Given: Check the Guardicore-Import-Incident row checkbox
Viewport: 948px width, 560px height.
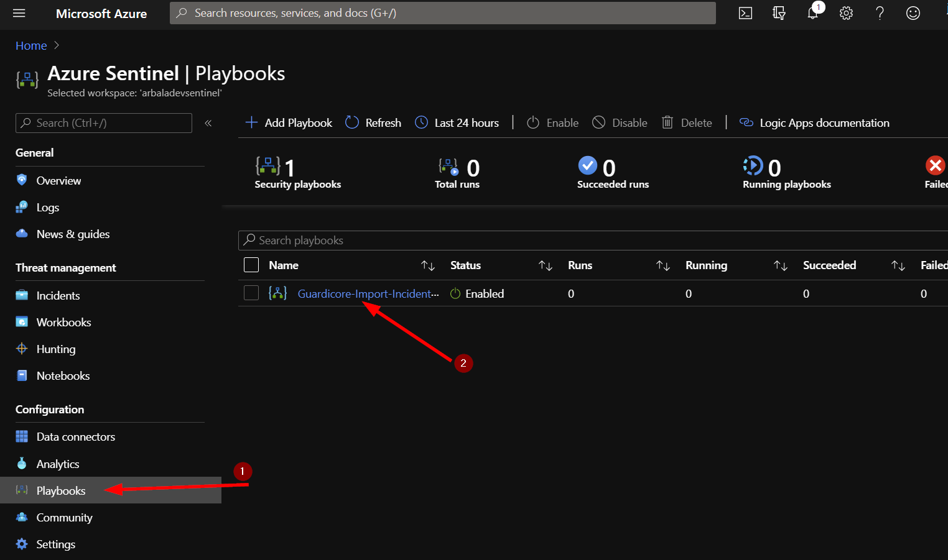Looking at the screenshot, I should pos(251,293).
